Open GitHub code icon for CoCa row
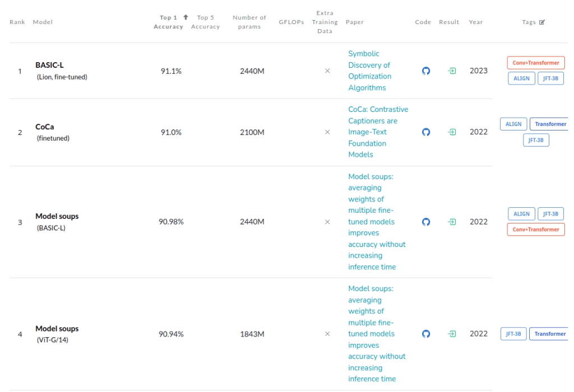This screenshot has width=574, height=392. tap(425, 132)
